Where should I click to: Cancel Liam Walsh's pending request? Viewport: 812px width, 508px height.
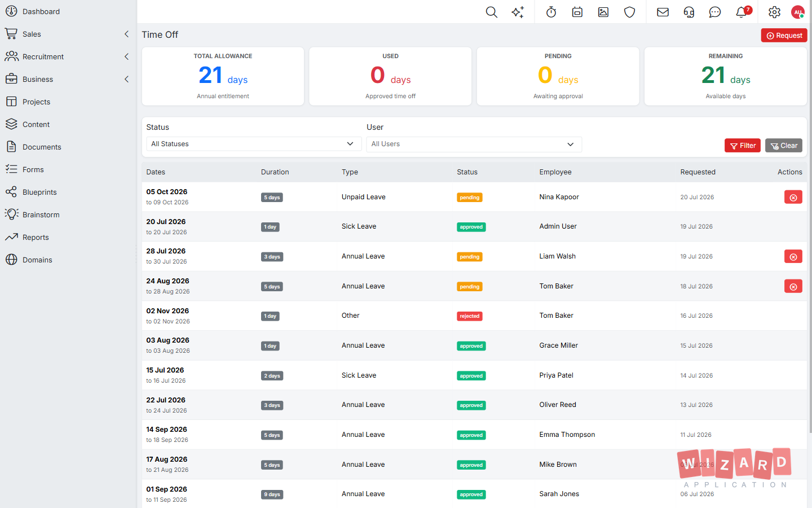tap(793, 256)
